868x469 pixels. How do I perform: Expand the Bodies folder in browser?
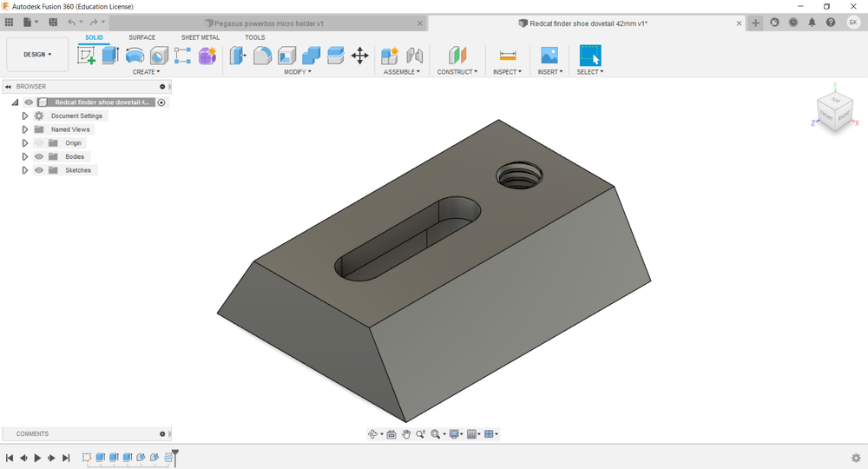pyautogui.click(x=25, y=156)
